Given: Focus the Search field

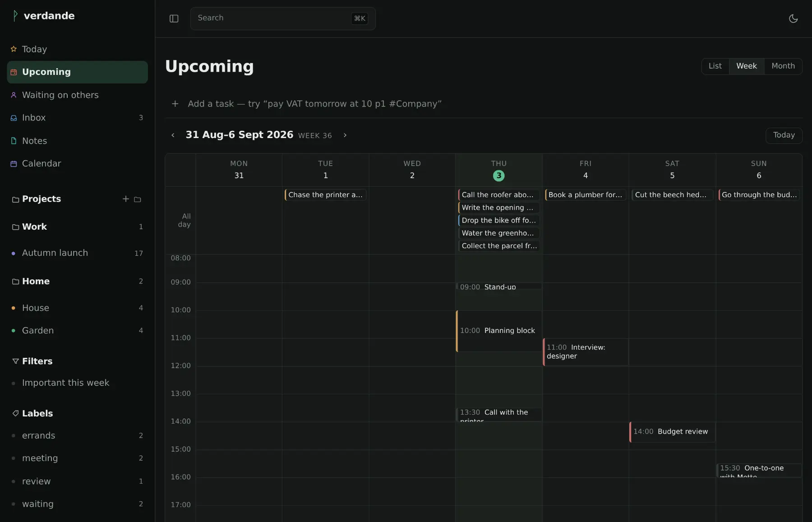Looking at the screenshot, I should click(283, 18).
